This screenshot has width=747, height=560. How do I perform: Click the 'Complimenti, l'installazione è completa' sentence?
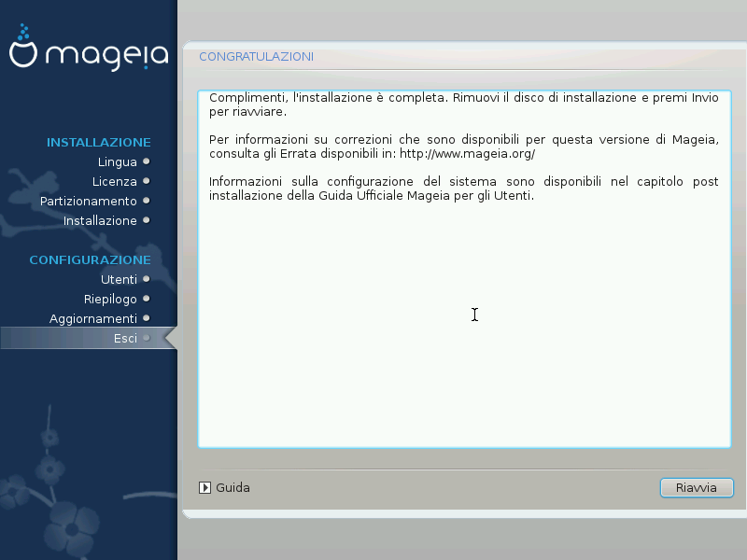(329, 98)
